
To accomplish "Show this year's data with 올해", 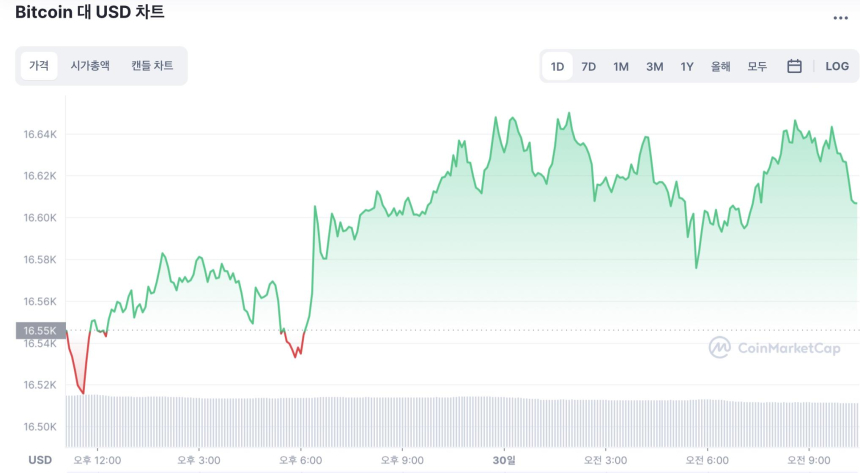I will 721,66.
